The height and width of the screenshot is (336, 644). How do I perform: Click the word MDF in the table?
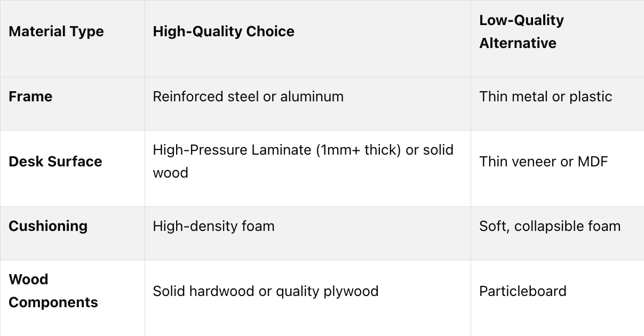coord(593,162)
